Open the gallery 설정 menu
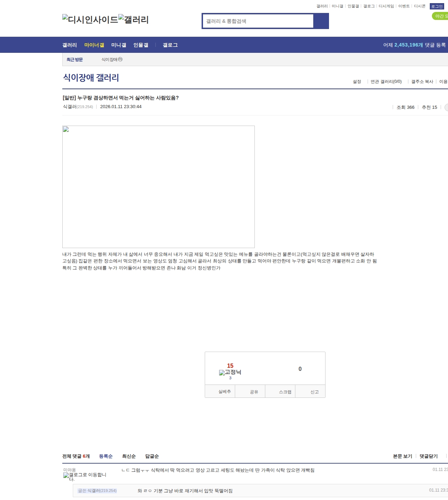The width and height of the screenshot is (448, 500). pos(357,82)
